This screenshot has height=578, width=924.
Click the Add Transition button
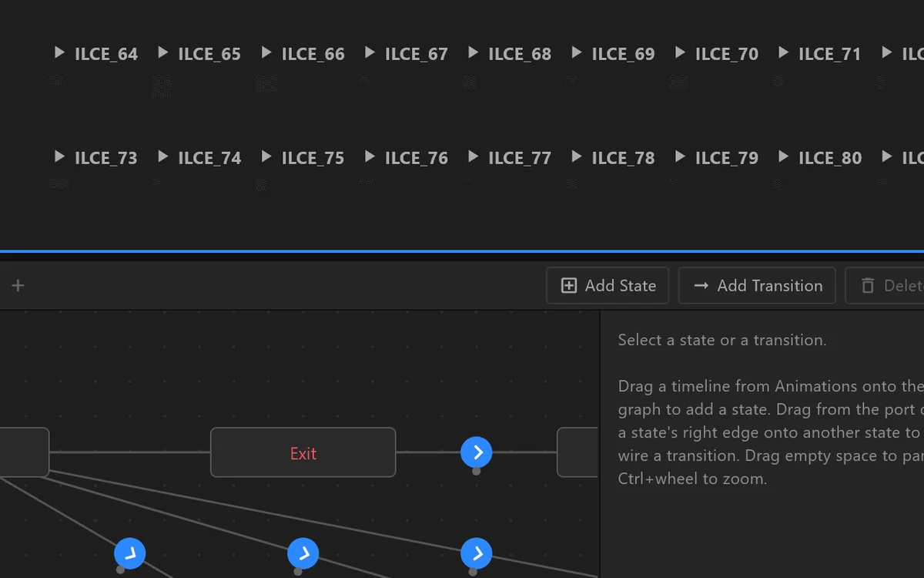[x=757, y=286]
